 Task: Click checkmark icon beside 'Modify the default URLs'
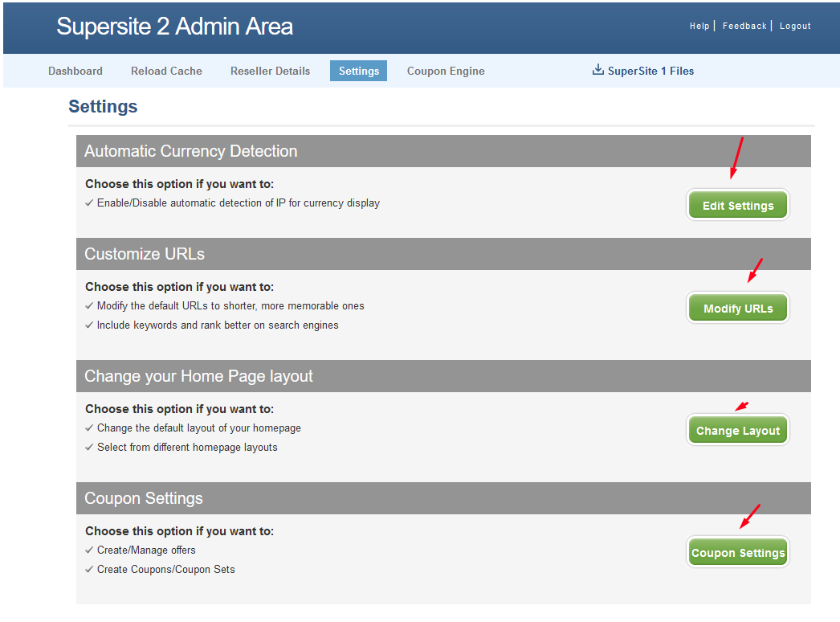point(89,306)
